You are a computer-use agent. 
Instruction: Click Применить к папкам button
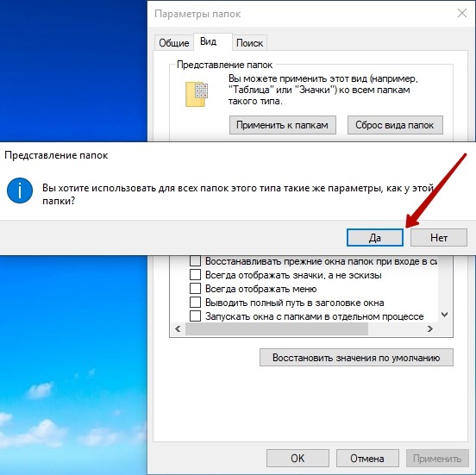pyautogui.click(x=283, y=125)
